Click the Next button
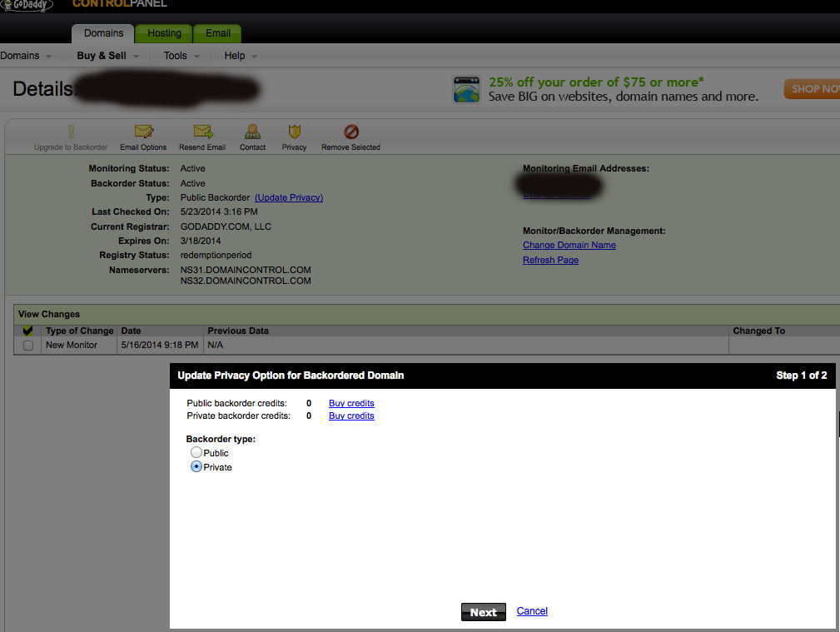The width and height of the screenshot is (840, 632). [x=483, y=612]
